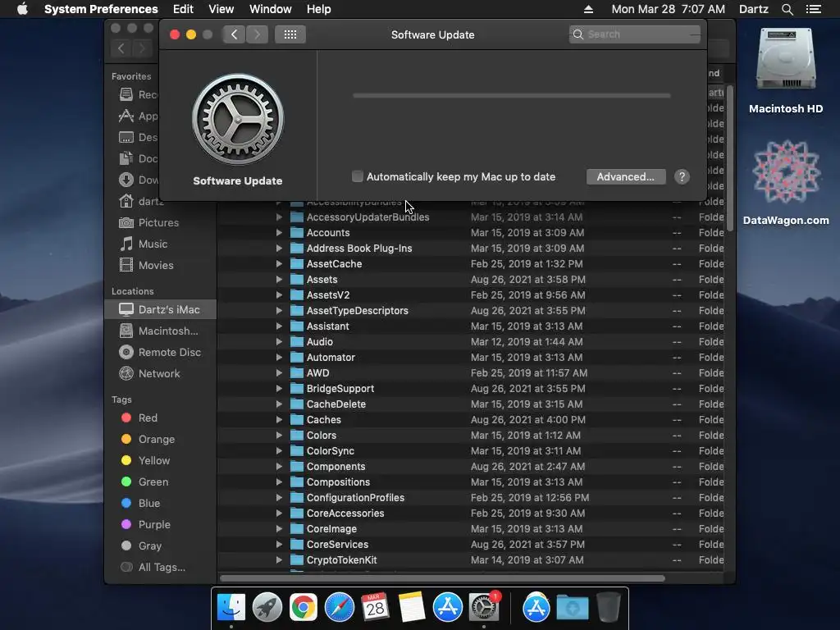The image size is (840, 630).
Task: Expand the AssetCache folder
Action: pyautogui.click(x=279, y=263)
